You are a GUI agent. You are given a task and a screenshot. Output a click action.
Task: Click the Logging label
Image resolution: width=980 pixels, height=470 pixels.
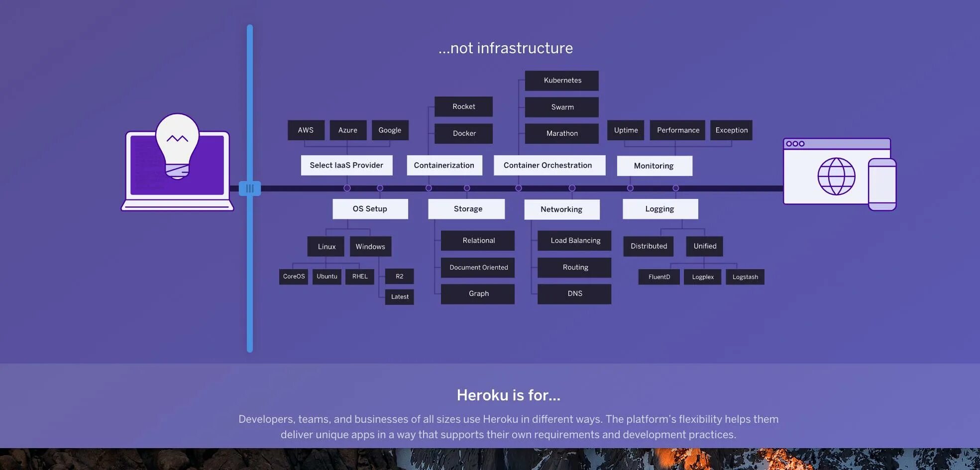[660, 209]
